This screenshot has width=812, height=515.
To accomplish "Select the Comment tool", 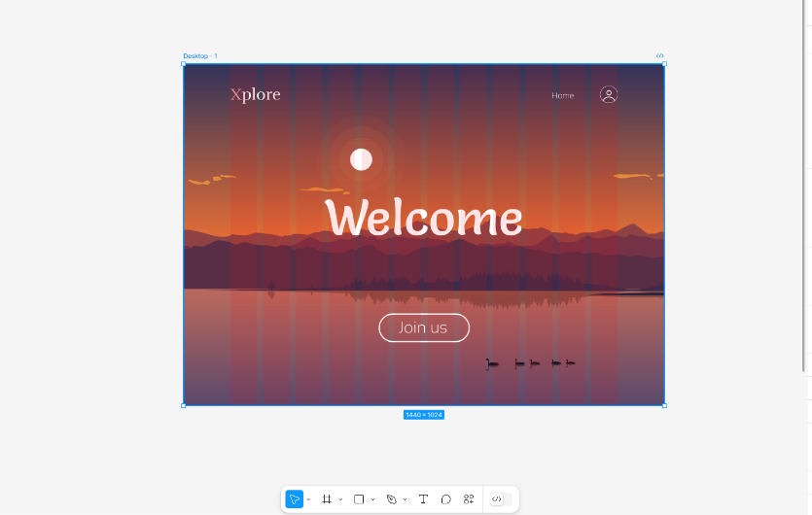I will [446, 499].
